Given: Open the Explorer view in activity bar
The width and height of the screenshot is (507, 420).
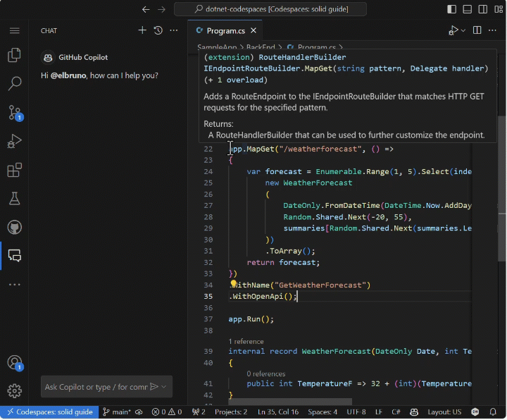Looking at the screenshot, I should pyautogui.click(x=14, y=55).
